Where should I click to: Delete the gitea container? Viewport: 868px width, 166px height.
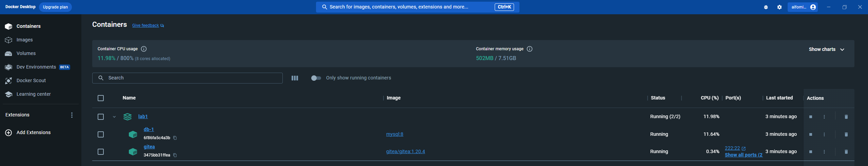846,152
